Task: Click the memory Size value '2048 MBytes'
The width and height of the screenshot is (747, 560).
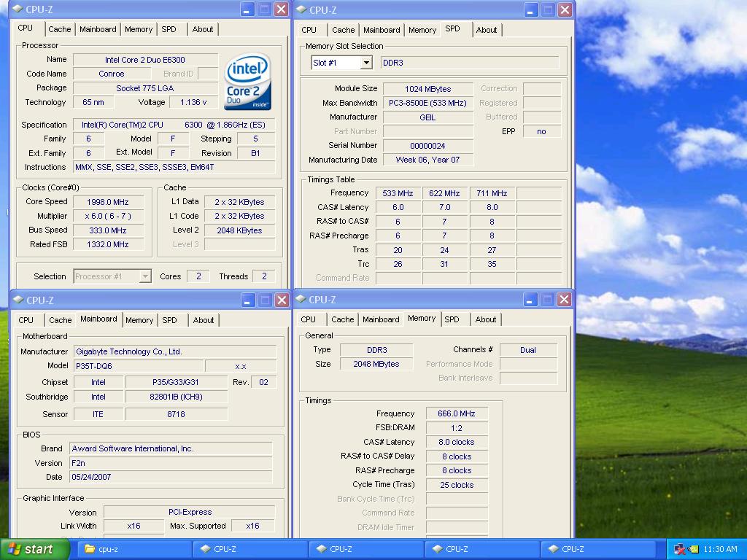Action: click(x=376, y=364)
